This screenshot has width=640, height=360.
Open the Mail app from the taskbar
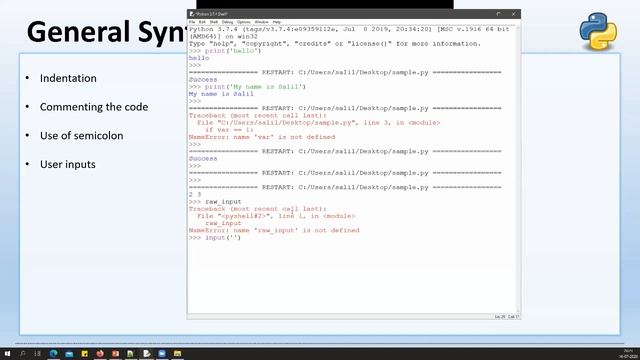(x=69, y=353)
